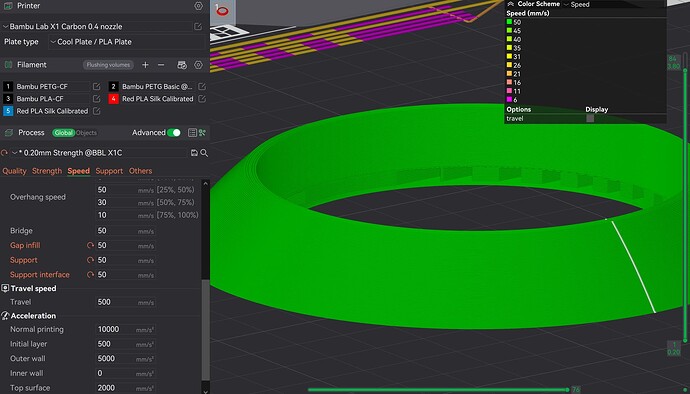Click the 50 mm/s speed legend entry

514,22
